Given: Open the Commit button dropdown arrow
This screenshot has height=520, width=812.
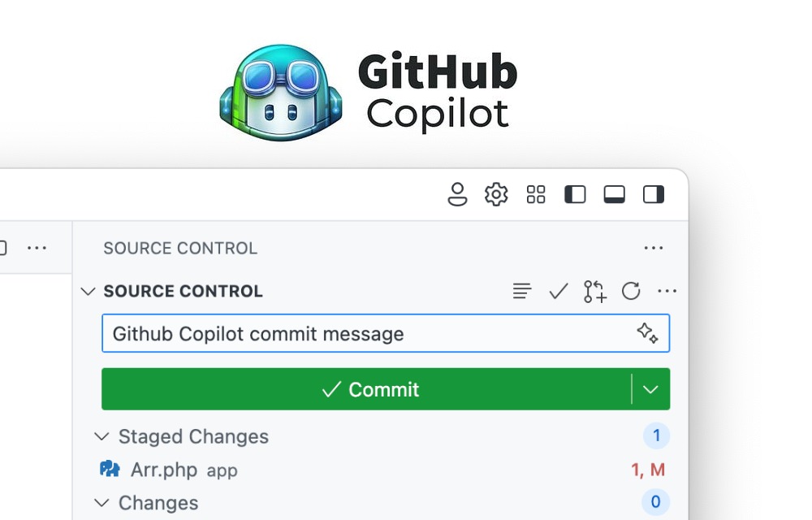Looking at the screenshot, I should [x=650, y=389].
